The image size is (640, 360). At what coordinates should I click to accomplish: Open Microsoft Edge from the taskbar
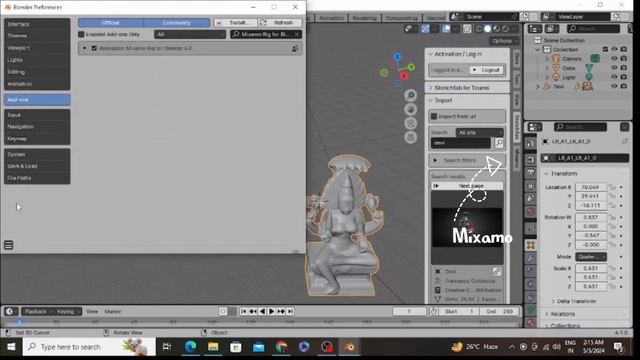(x=190, y=347)
